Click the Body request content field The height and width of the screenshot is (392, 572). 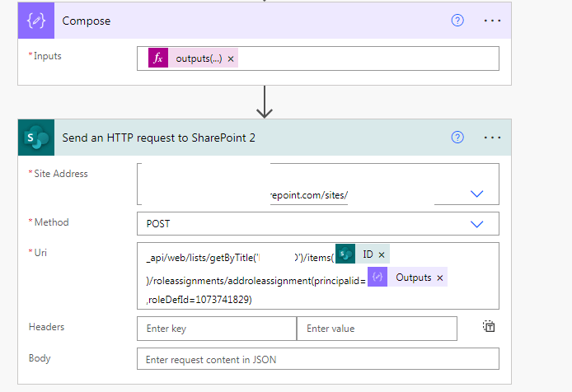click(x=318, y=359)
